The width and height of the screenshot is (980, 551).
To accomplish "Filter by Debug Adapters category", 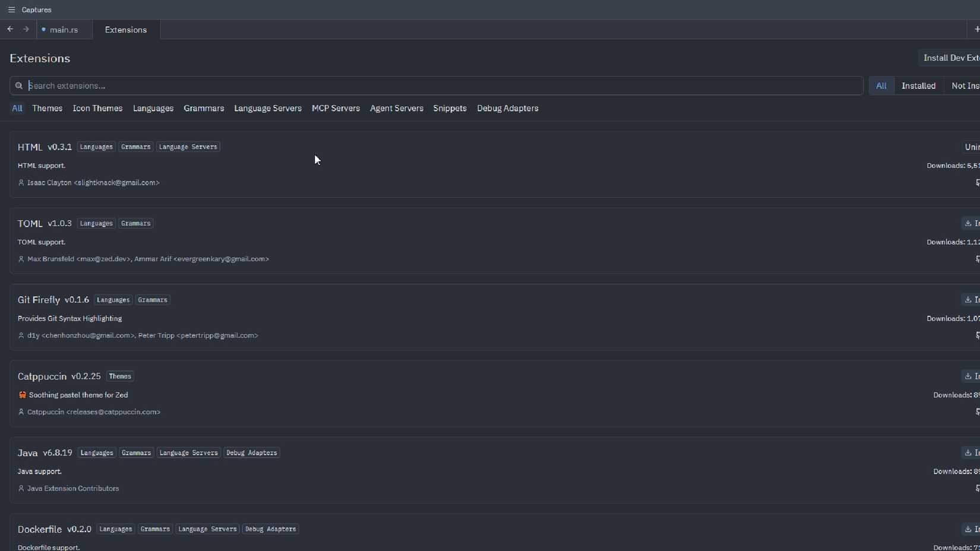I will pyautogui.click(x=508, y=108).
